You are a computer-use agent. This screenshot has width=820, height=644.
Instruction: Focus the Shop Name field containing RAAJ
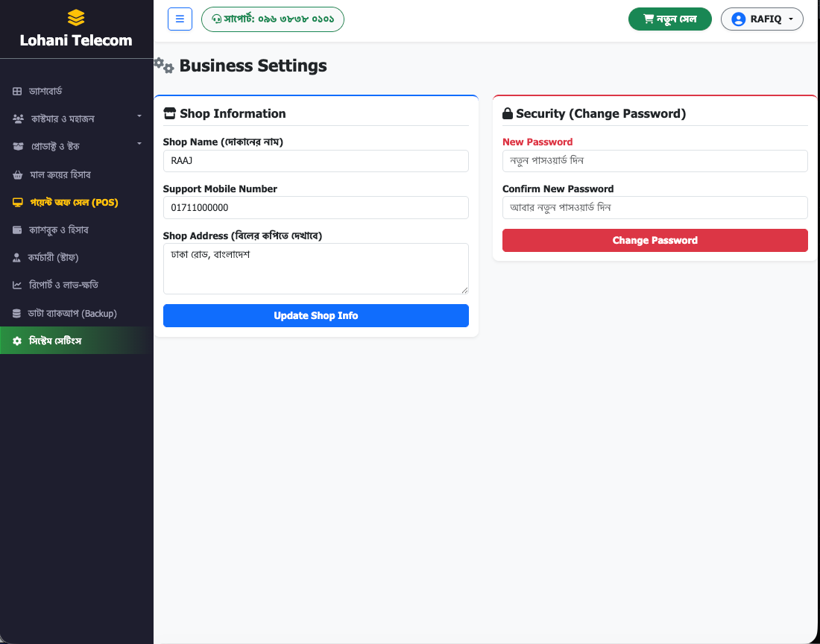[x=316, y=161]
